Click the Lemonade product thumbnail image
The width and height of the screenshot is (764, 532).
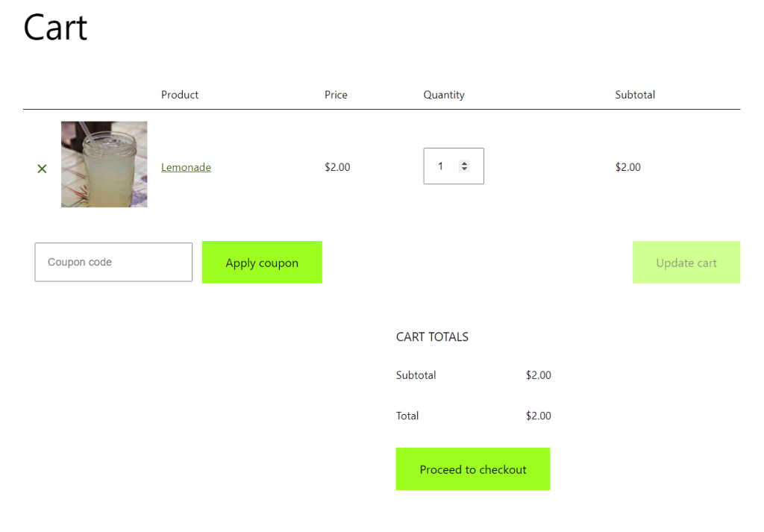click(x=104, y=164)
